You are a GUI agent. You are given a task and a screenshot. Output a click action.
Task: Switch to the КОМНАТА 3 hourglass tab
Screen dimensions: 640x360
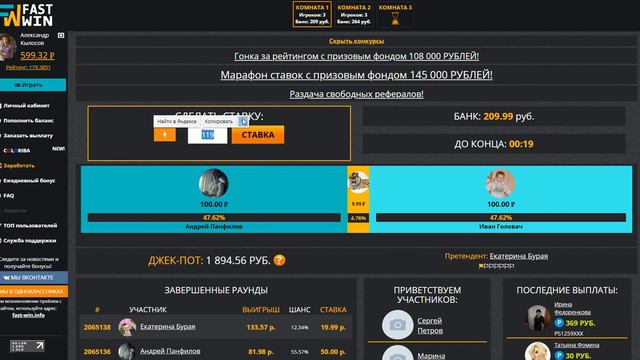point(395,14)
